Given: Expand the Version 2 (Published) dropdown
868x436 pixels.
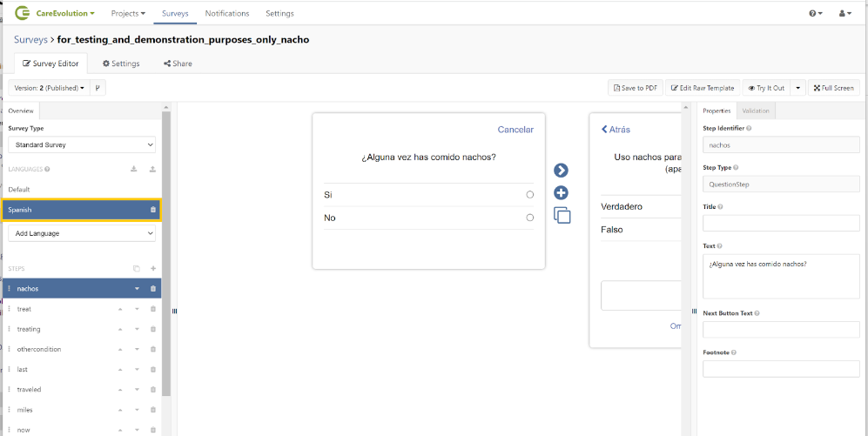Looking at the screenshot, I should pyautogui.click(x=49, y=88).
